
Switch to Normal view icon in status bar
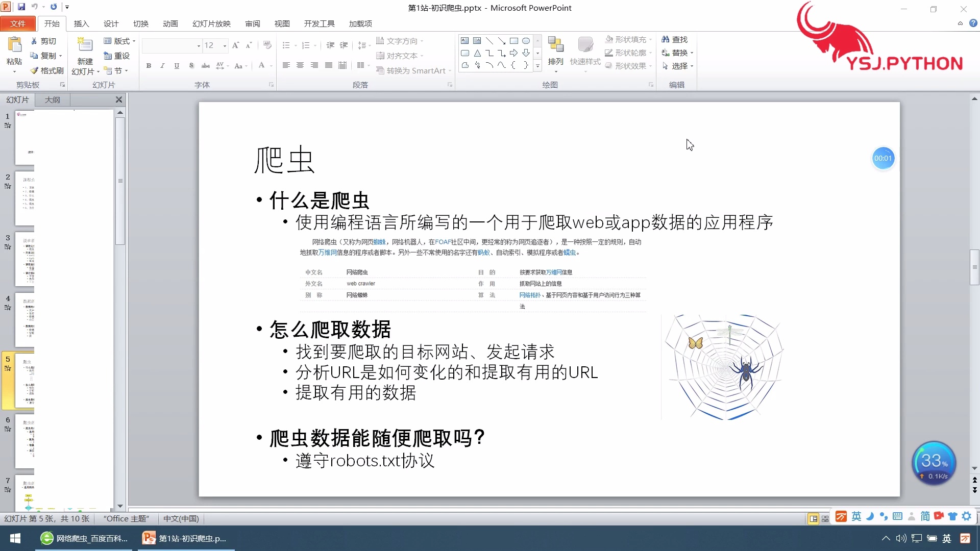click(813, 519)
